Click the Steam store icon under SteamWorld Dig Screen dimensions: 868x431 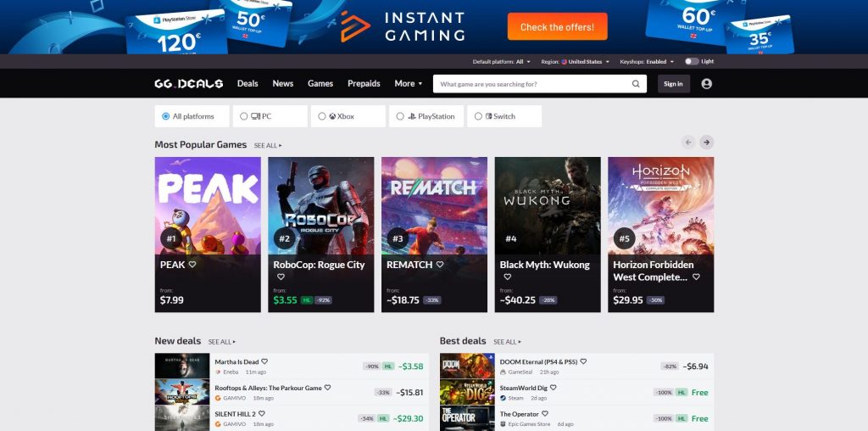503,398
